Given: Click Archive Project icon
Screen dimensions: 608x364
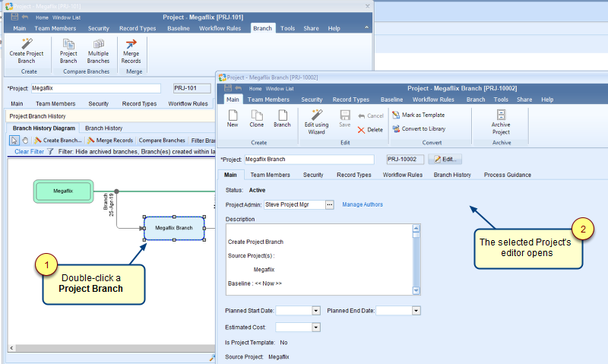Looking at the screenshot, I should click(x=501, y=115).
